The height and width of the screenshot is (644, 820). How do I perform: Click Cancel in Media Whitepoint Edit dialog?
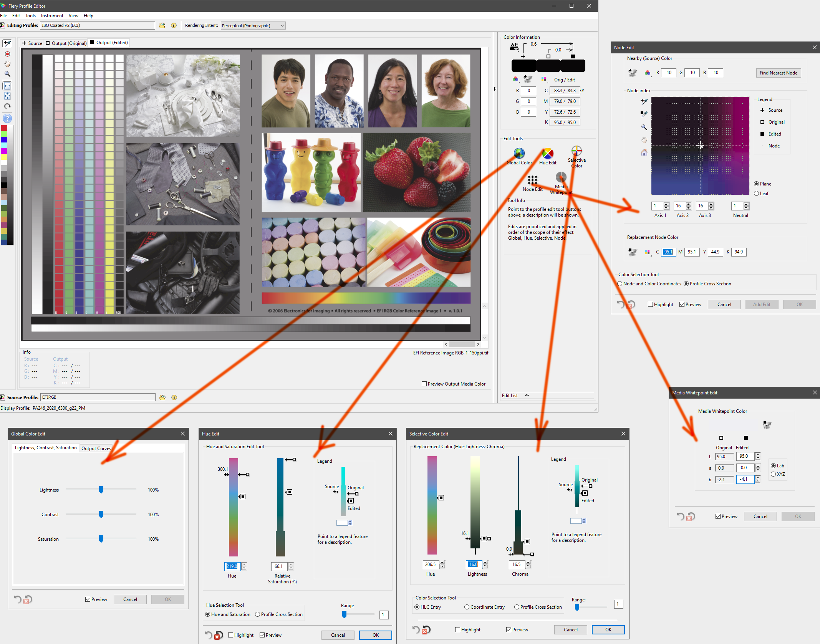760,517
